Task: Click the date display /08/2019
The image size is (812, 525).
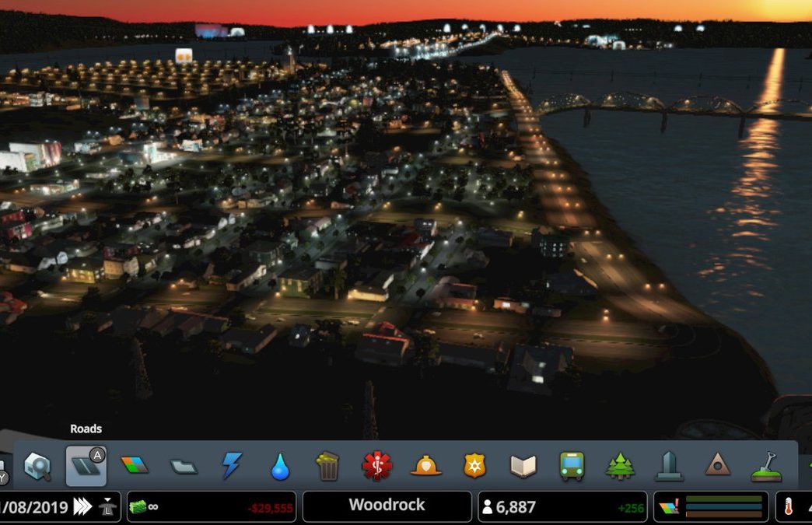Action: tap(34, 507)
